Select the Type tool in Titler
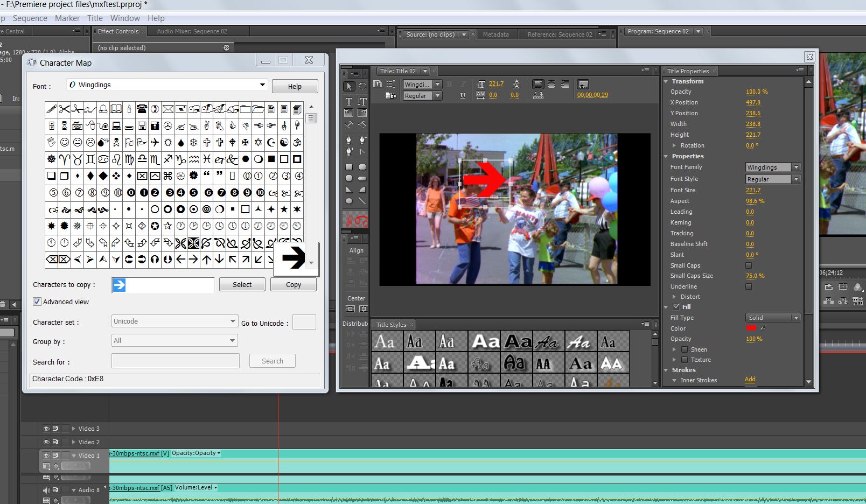Viewport: 866px width, 504px height. tap(348, 101)
